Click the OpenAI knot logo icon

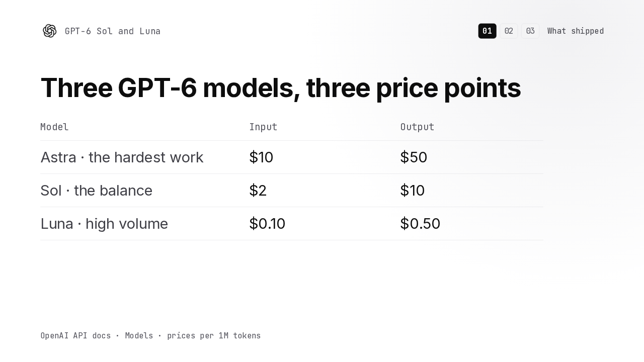[50, 31]
